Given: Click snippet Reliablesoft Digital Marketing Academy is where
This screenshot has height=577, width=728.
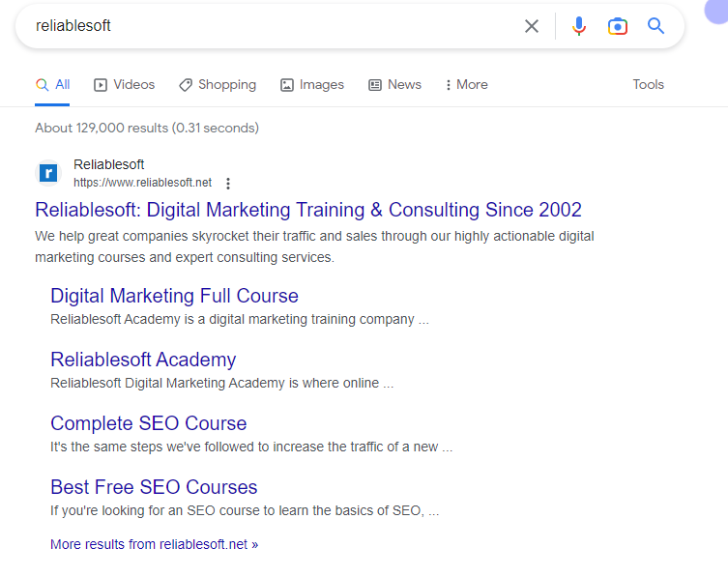Looking at the screenshot, I should (222, 384).
